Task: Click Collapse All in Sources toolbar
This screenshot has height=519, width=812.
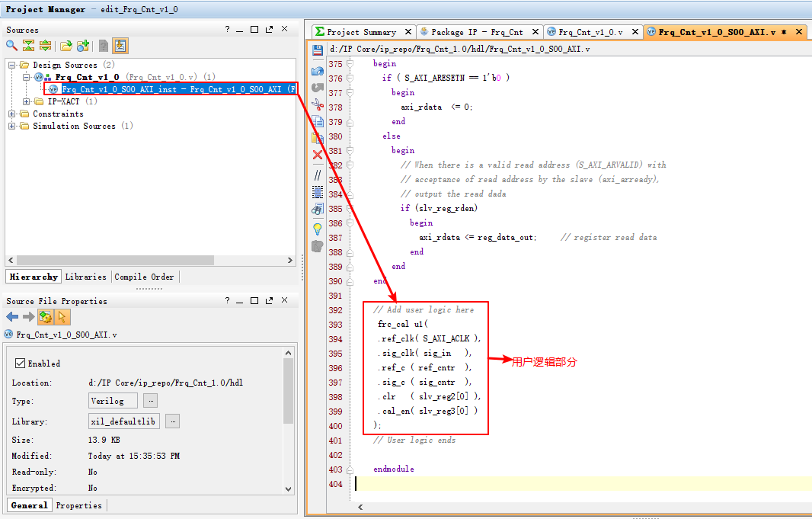Action: pyautogui.click(x=28, y=46)
